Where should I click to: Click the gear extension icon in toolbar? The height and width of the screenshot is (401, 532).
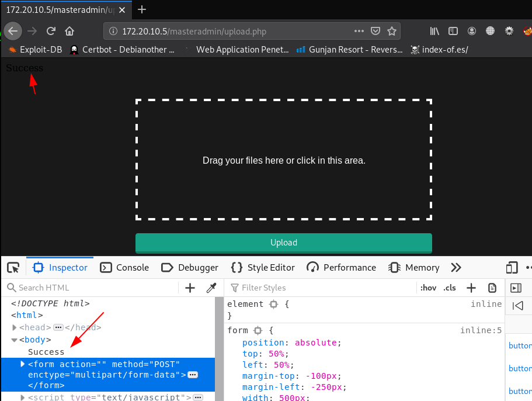[509, 31]
